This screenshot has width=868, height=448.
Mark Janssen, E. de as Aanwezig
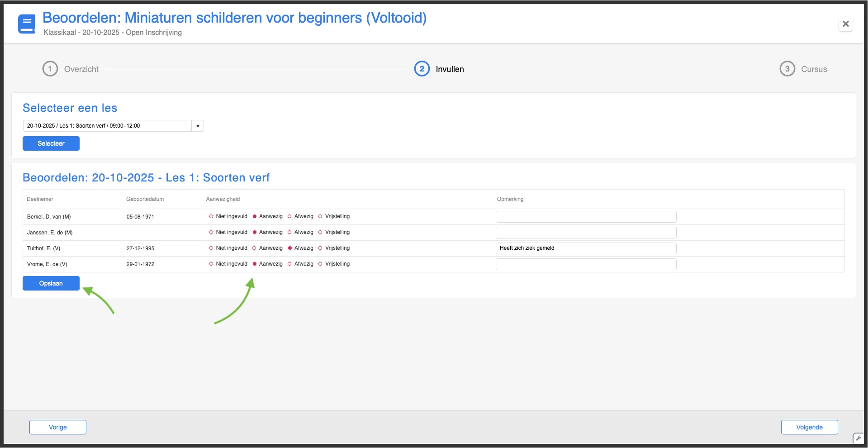tap(255, 232)
